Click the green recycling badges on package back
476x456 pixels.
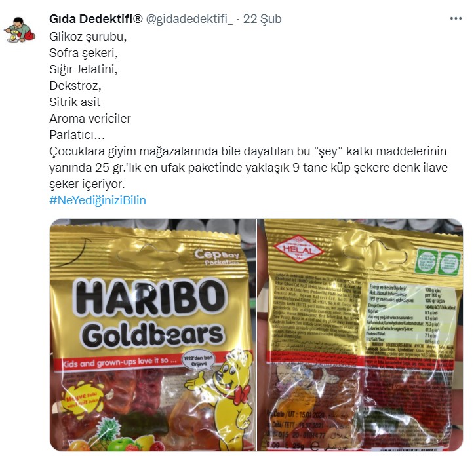coord(437,261)
